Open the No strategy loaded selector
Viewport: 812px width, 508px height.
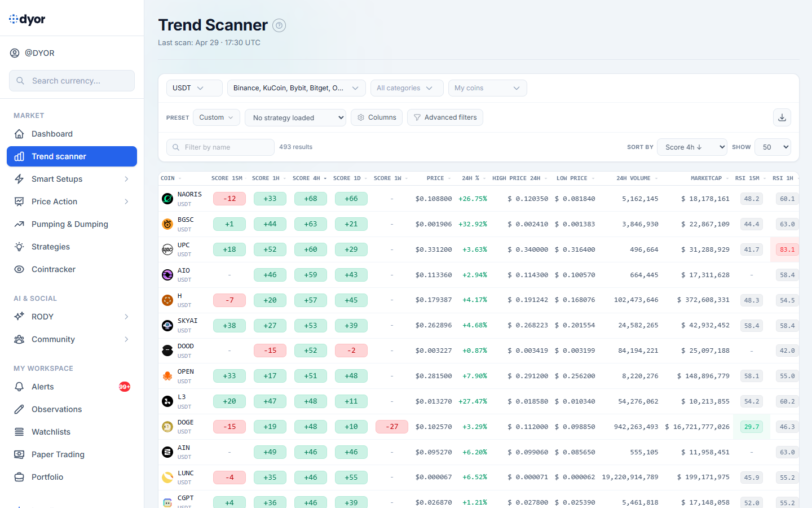pyautogui.click(x=295, y=118)
